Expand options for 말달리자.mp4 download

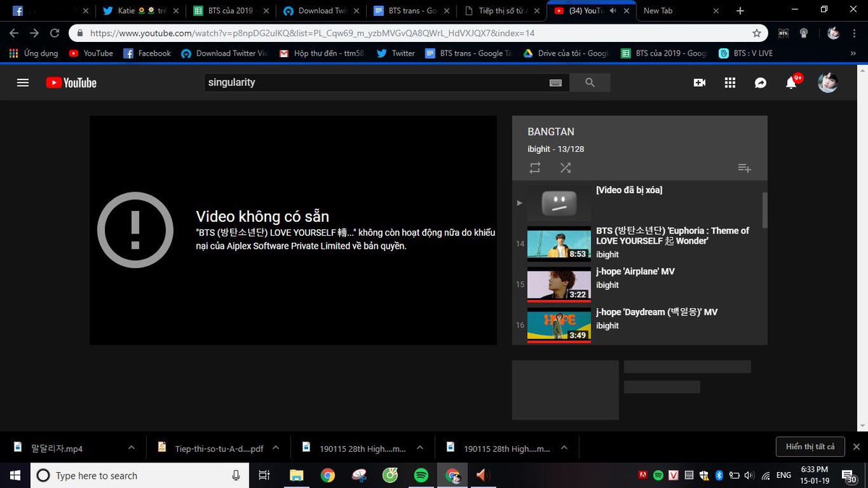tap(132, 448)
